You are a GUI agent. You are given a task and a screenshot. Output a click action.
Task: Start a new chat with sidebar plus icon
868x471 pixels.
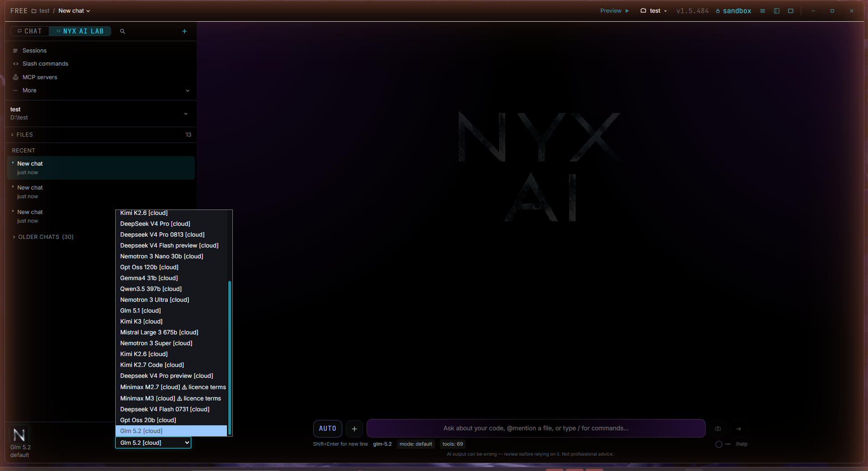pyautogui.click(x=184, y=31)
